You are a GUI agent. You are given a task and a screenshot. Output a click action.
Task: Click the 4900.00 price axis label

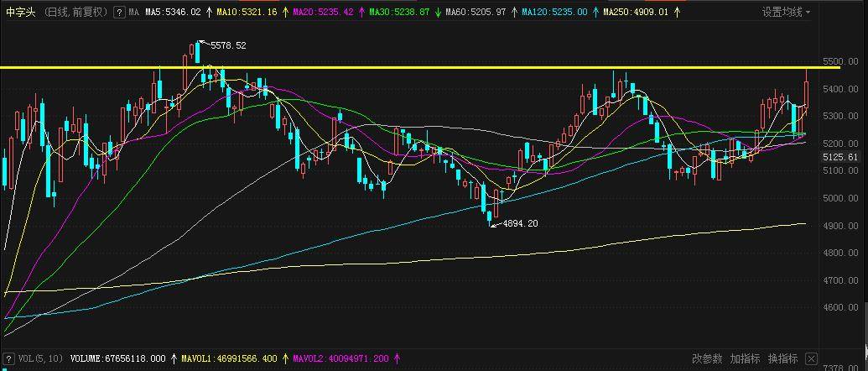point(841,226)
